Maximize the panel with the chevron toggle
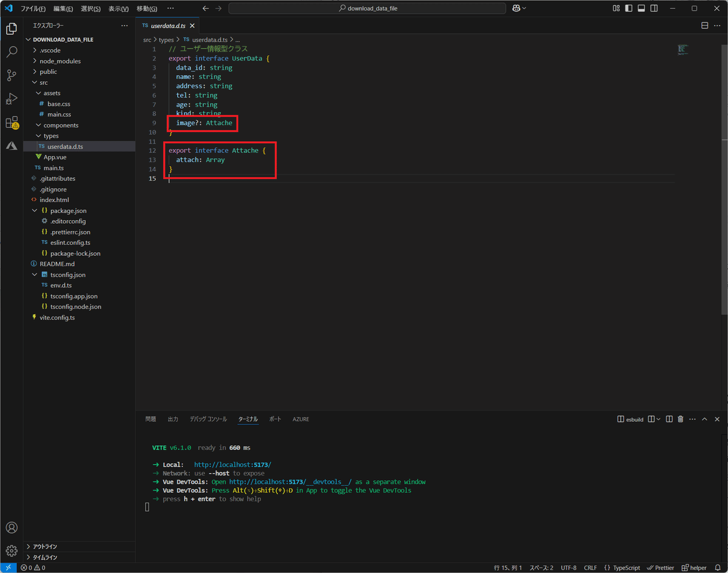Image resolution: width=728 pixels, height=573 pixels. (x=704, y=418)
